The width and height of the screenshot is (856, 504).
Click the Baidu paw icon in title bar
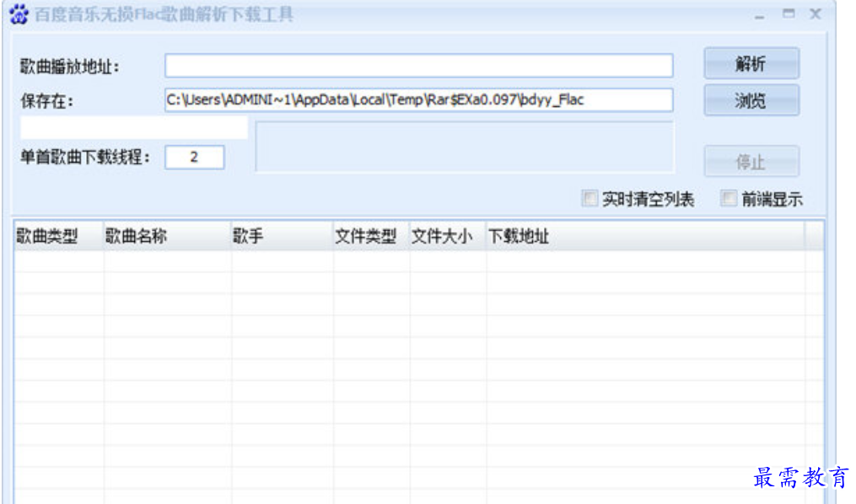point(19,14)
